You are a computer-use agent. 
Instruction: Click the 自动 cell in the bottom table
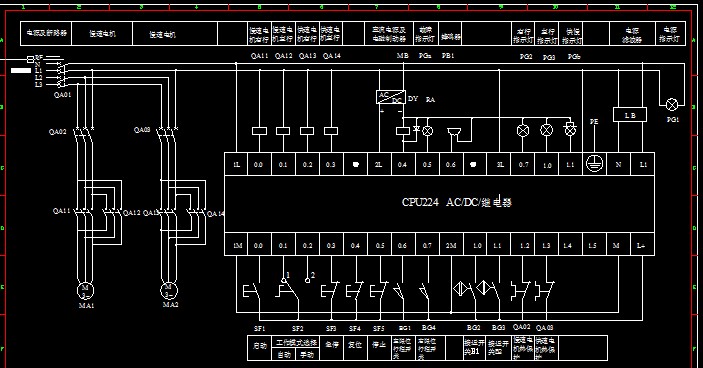pos(283,355)
